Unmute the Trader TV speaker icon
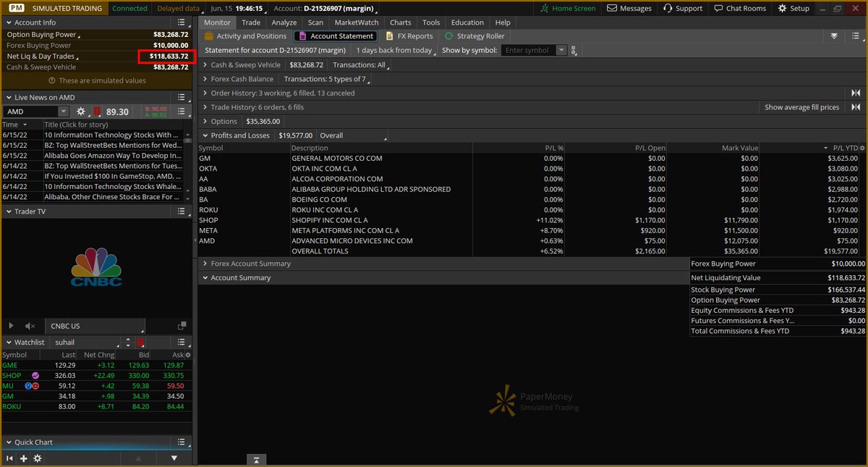The width and height of the screenshot is (868, 467). pyautogui.click(x=30, y=327)
